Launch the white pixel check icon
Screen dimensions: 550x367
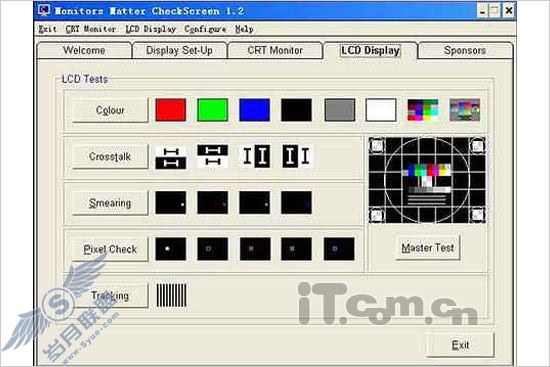170,249
